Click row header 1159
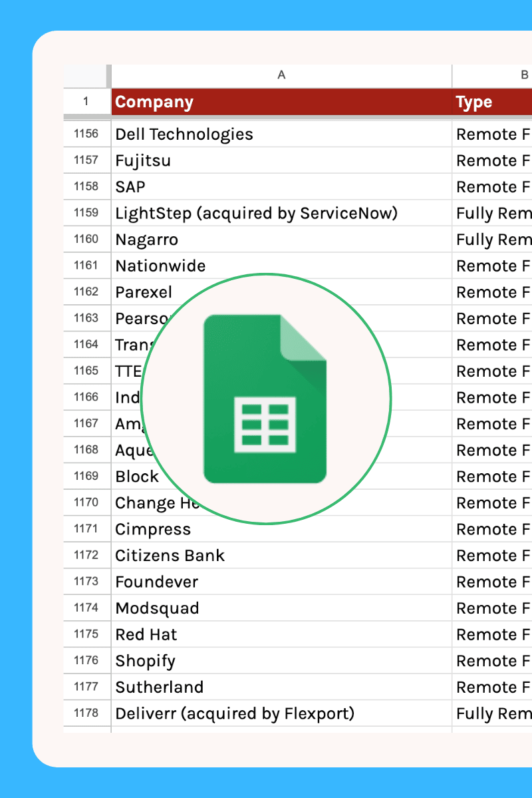This screenshot has width=532, height=798. point(86,213)
